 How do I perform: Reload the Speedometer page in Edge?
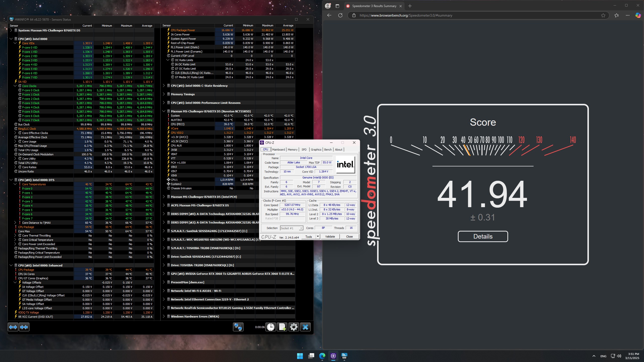(340, 15)
